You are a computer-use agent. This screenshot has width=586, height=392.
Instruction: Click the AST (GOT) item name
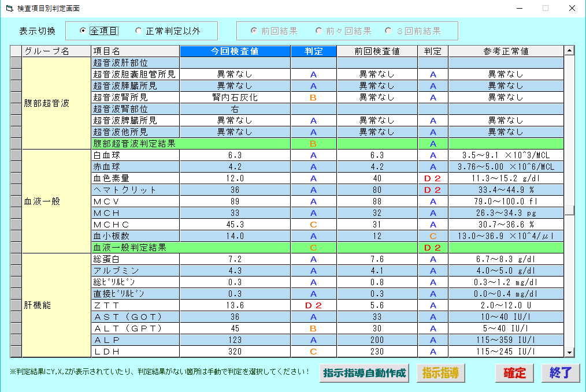coord(135,317)
